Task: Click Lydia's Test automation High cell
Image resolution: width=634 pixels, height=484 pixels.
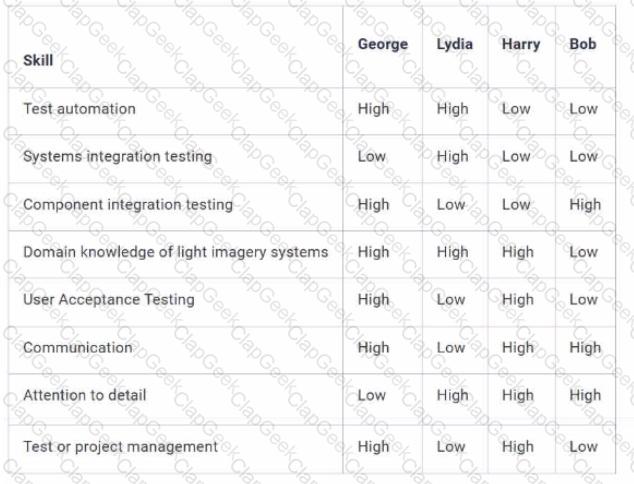Action: point(452,109)
